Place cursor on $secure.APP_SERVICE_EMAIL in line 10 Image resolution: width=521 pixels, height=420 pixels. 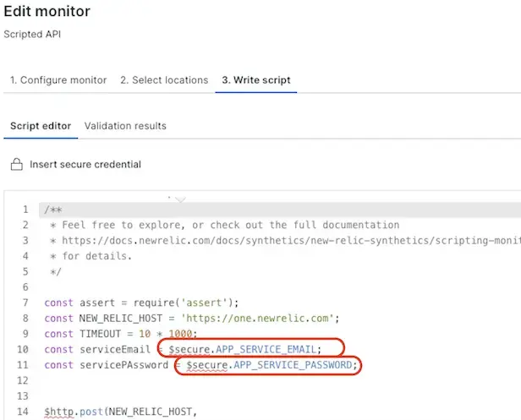[x=245, y=349]
